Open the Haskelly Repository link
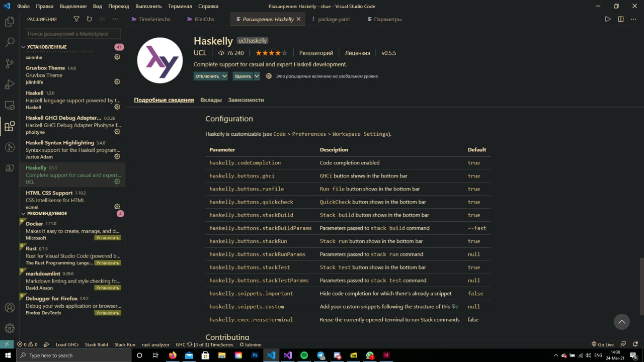644x362 pixels. tap(316, 53)
